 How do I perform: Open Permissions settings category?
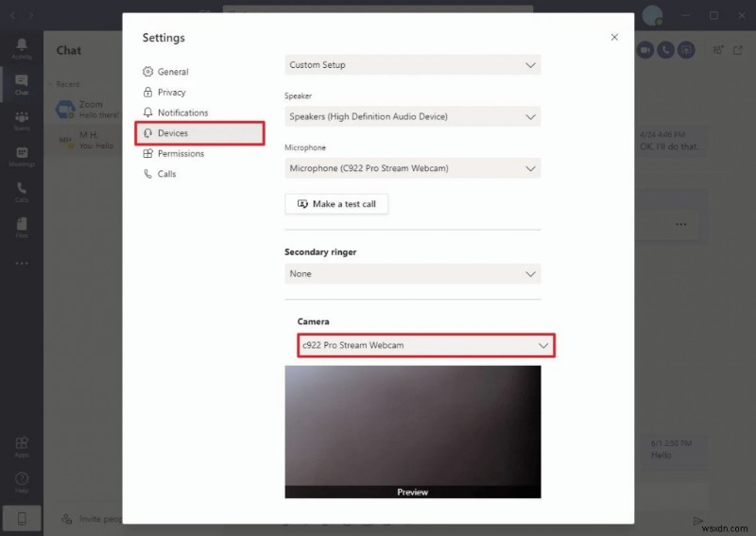click(x=173, y=153)
